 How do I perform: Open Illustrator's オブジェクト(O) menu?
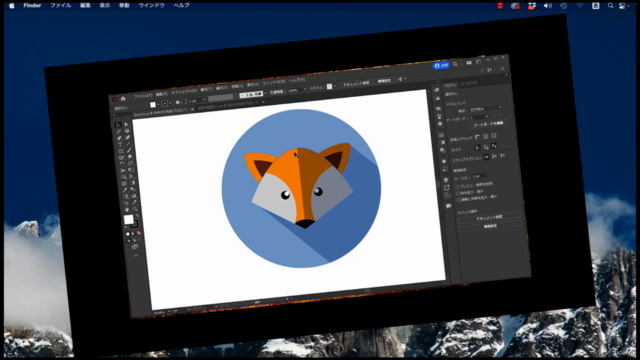click(x=184, y=92)
